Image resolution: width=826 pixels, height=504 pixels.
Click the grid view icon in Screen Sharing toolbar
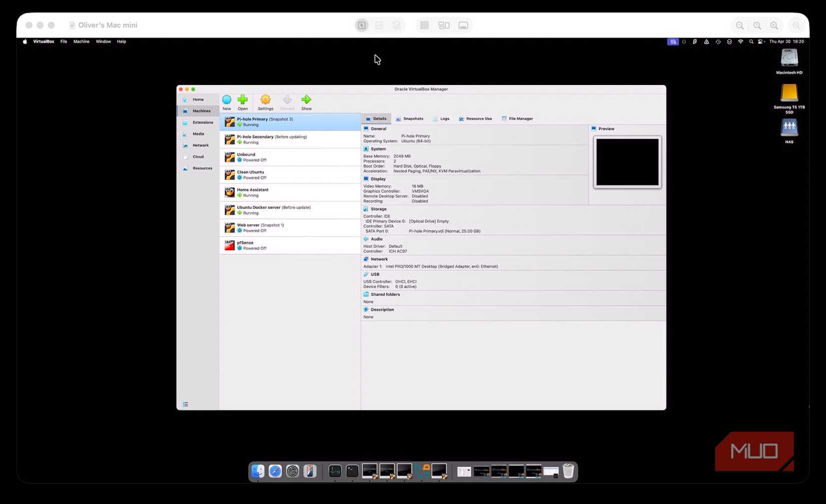[x=425, y=25]
